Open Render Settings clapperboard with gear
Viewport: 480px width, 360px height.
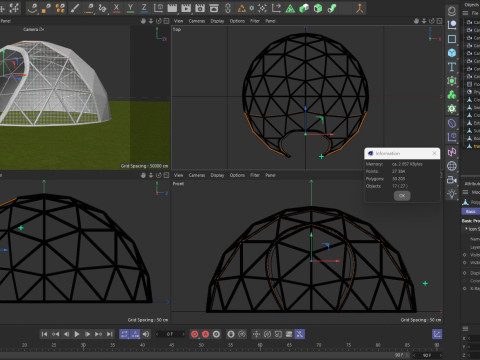[200, 8]
